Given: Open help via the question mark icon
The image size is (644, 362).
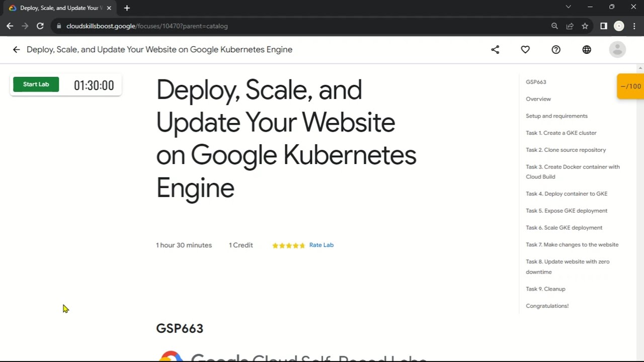Looking at the screenshot, I should click(x=556, y=49).
